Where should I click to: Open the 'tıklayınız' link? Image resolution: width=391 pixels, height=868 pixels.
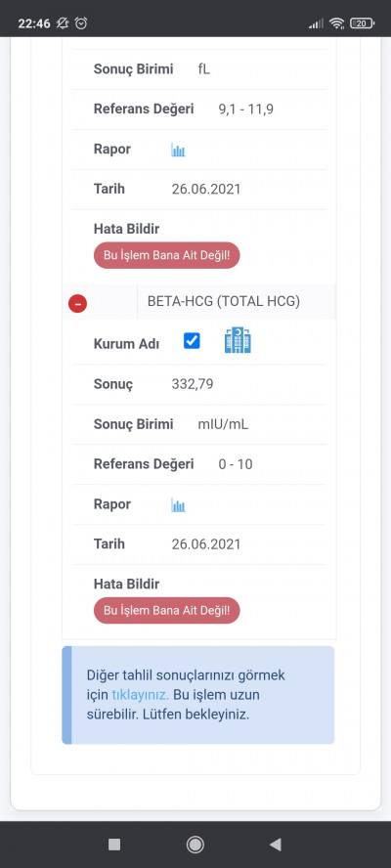click(140, 695)
